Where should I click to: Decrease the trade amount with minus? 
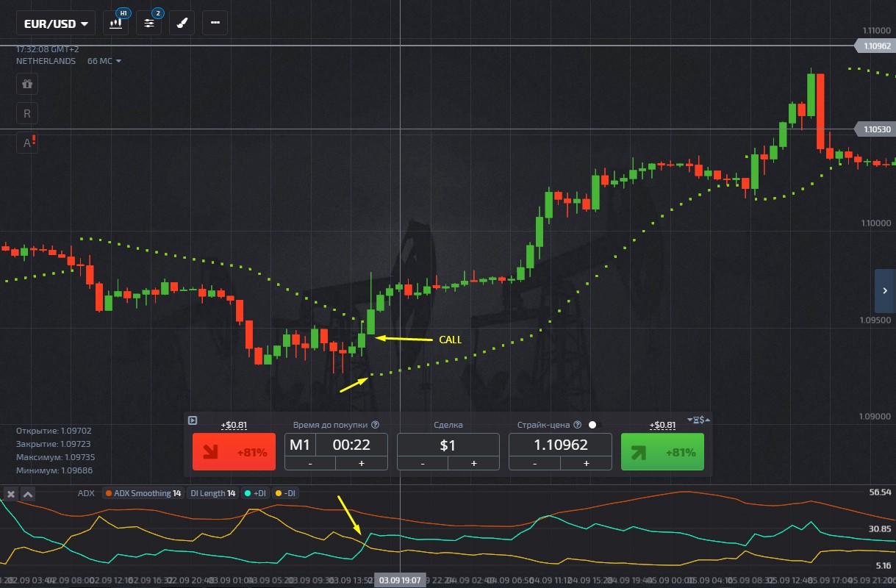coord(423,463)
